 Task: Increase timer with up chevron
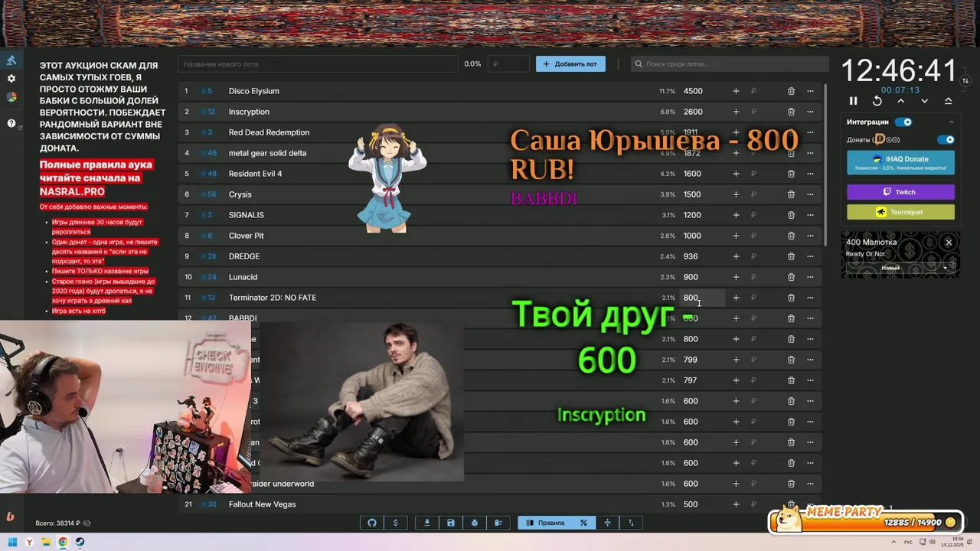click(901, 101)
